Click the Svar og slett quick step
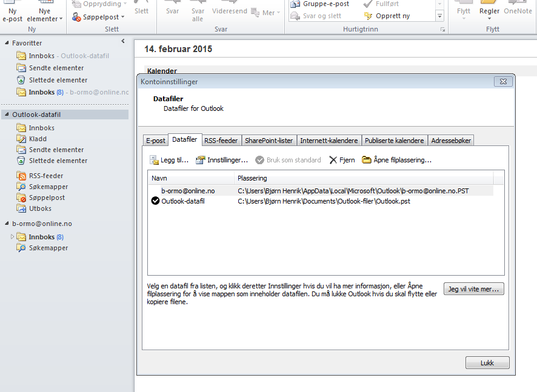Screen dimensions: 537x392 315,16
